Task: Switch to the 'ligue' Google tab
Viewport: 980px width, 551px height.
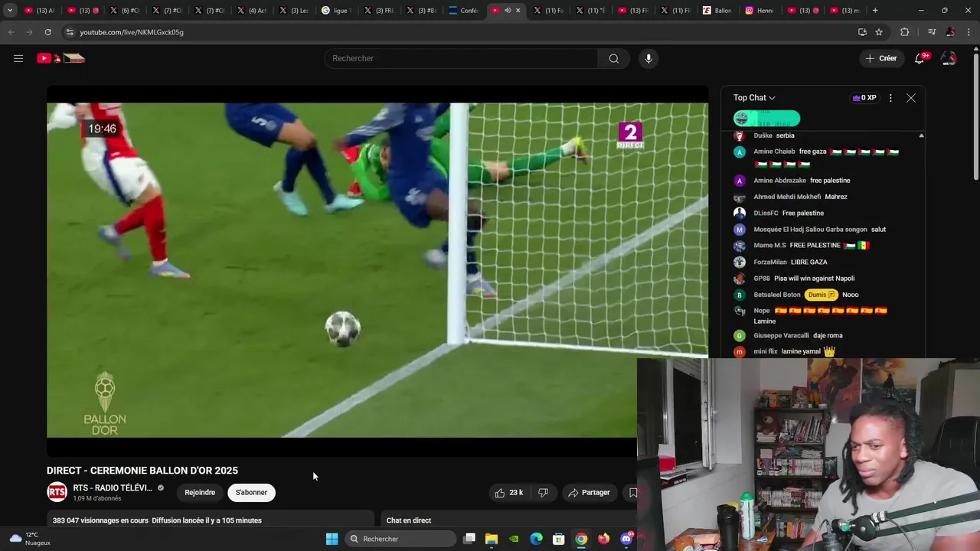Action: (x=335, y=11)
